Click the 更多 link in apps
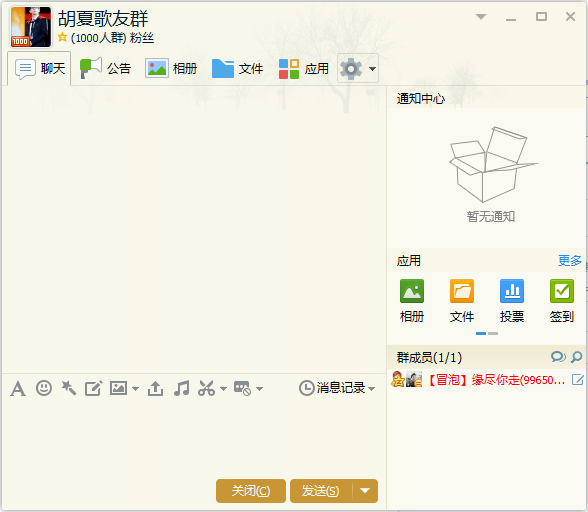This screenshot has width=588, height=512. coord(570,260)
